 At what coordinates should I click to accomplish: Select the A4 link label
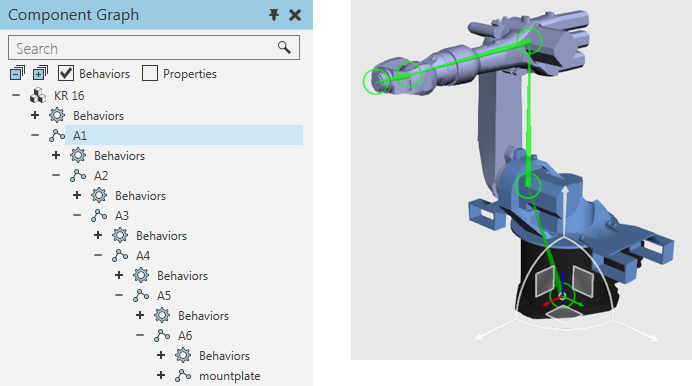click(143, 255)
